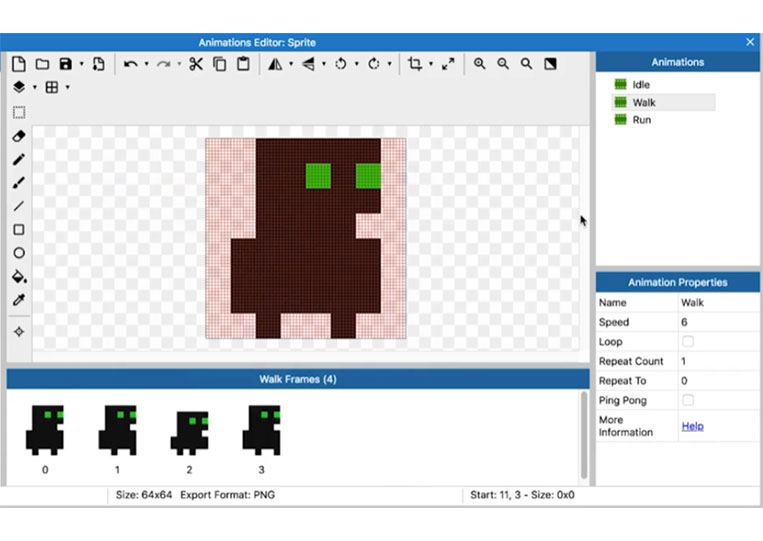Click the Crop tool icon
Viewport: 763px width, 541px height.
[x=415, y=64]
